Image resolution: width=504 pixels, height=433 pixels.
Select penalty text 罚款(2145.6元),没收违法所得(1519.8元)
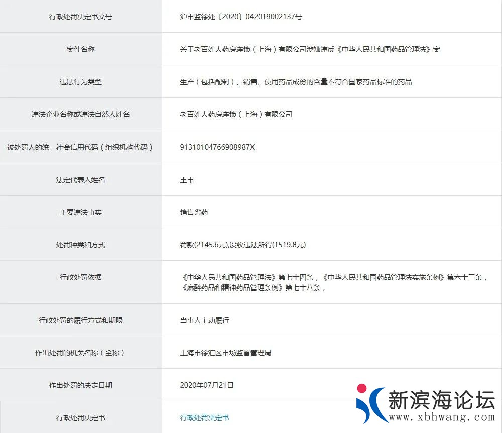pos(243,245)
